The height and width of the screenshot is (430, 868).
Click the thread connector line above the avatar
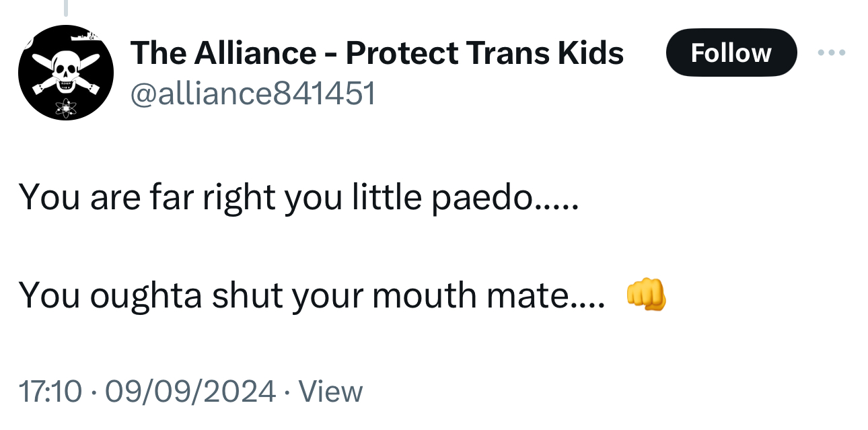(x=65, y=8)
